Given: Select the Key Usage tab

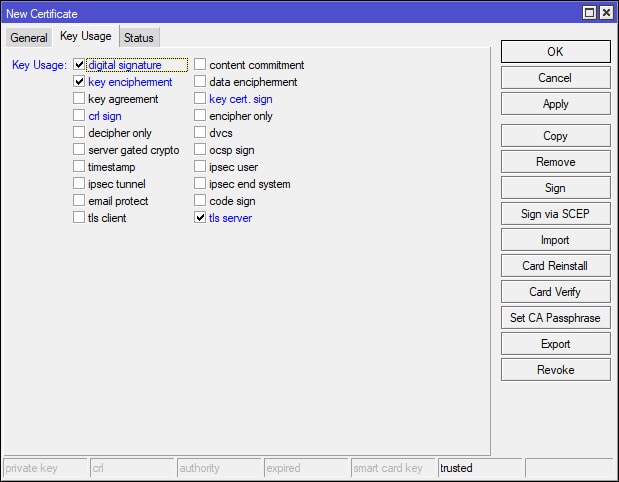Looking at the screenshot, I should click(x=86, y=36).
